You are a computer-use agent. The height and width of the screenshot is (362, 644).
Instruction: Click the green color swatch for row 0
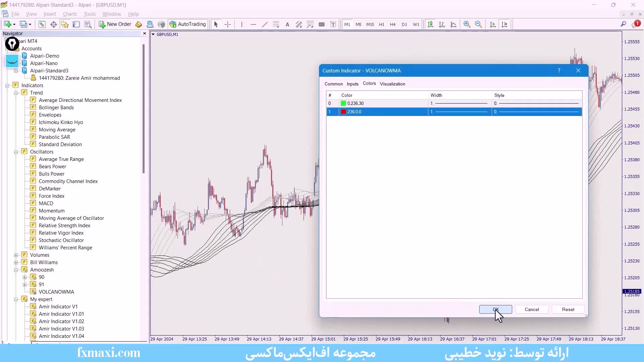pos(343,103)
